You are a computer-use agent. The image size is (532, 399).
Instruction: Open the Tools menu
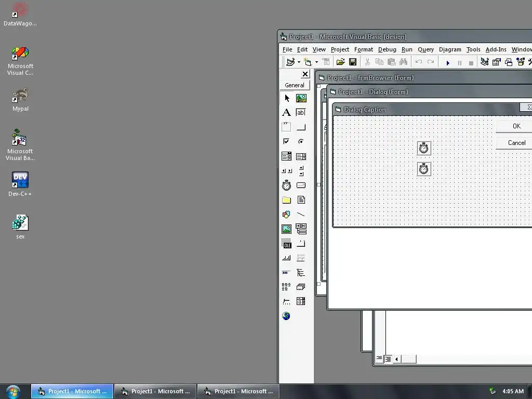pyautogui.click(x=473, y=49)
